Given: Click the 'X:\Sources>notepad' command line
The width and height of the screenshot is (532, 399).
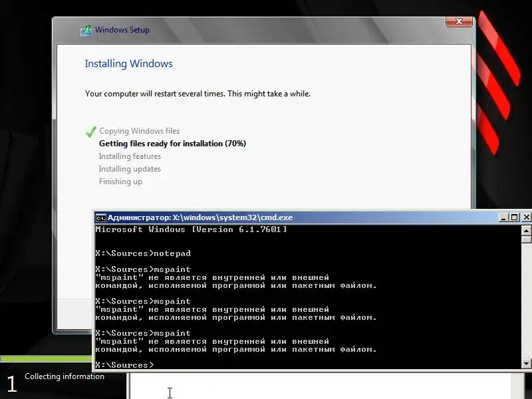Looking at the screenshot, I should coord(143,253).
